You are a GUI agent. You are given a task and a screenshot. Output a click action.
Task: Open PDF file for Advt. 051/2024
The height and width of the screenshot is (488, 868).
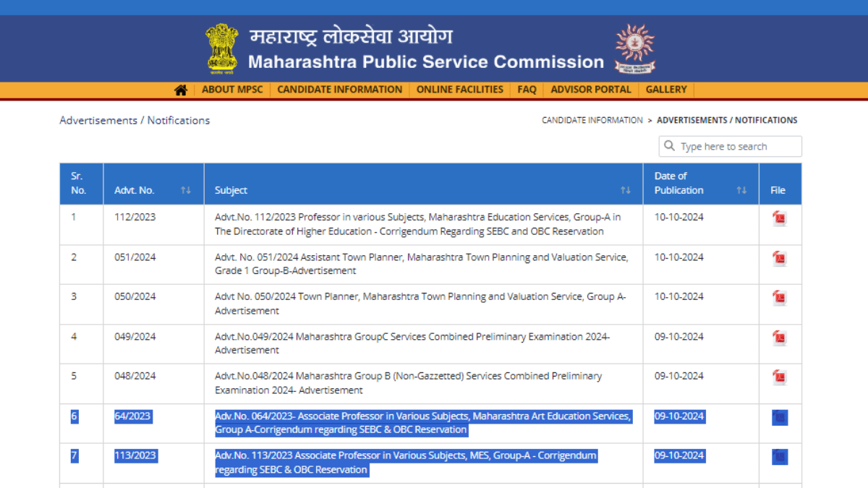point(779,258)
